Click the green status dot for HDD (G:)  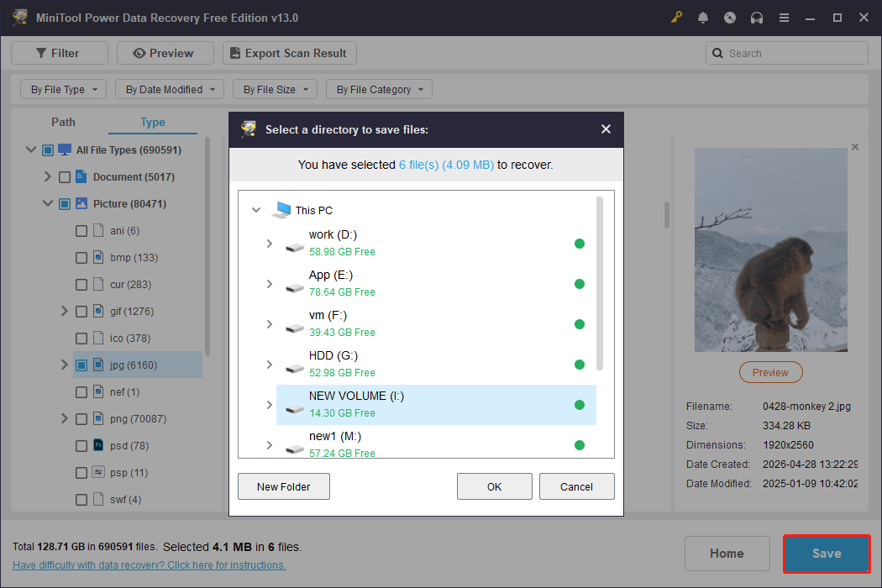click(580, 365)
